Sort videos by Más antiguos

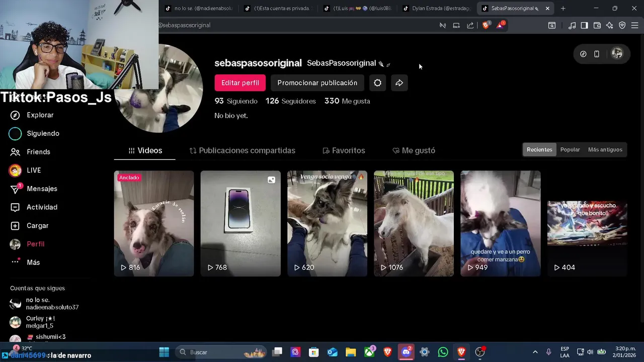[605, 149]
